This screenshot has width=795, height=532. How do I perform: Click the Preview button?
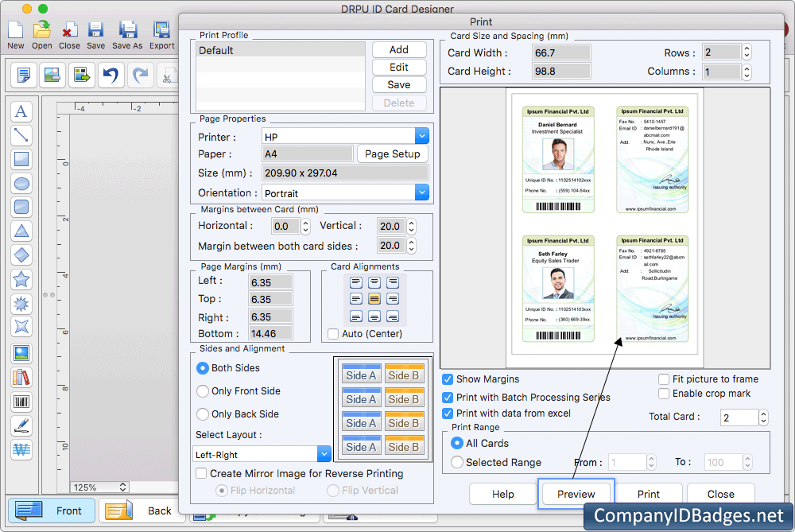pyautogui.click(x=576, y=494)
